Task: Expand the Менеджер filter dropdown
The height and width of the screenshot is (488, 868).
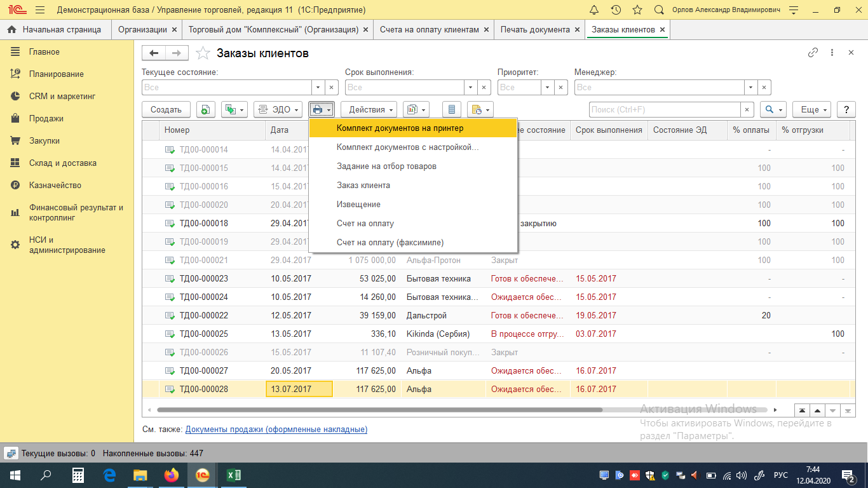Action: pos(751,88)
